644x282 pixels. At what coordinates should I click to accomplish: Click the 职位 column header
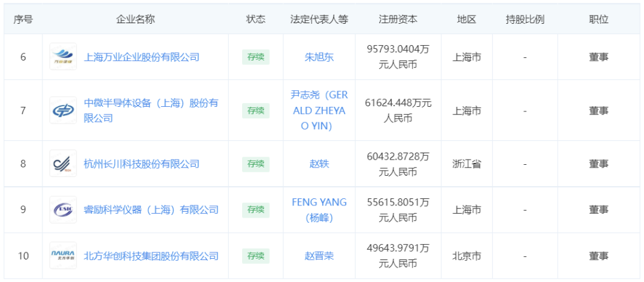tap(599, 19)
